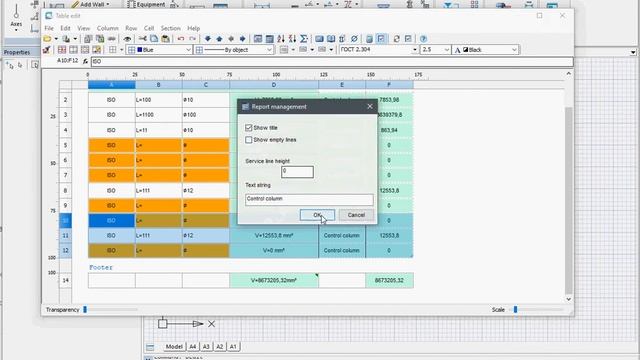The height and width of the screenshot is (360, 640).
Task: Click the diameter symbol icon
Action: click(x=354, y=39)
